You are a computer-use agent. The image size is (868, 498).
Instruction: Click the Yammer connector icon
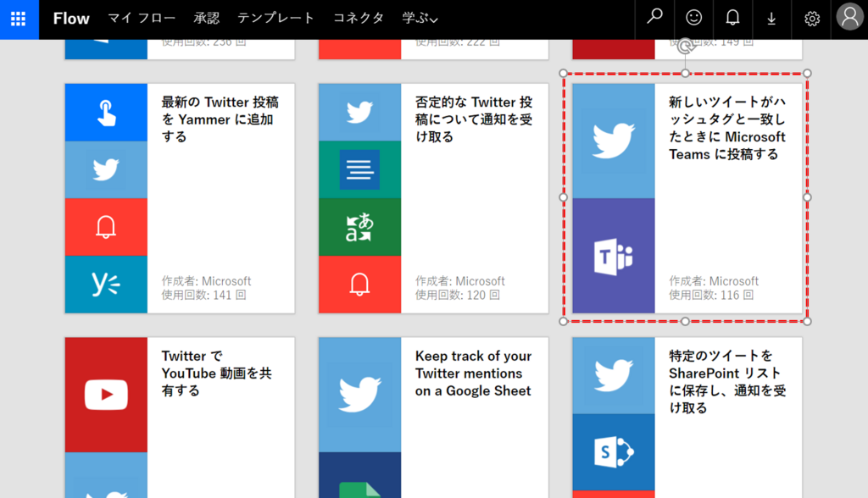pos(105,285)
